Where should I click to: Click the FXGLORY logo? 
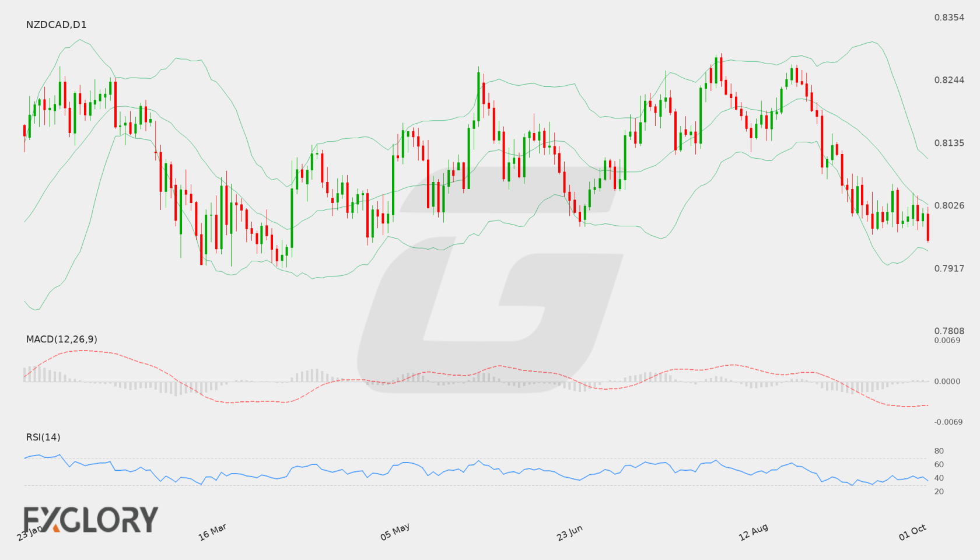pos(91,519)
